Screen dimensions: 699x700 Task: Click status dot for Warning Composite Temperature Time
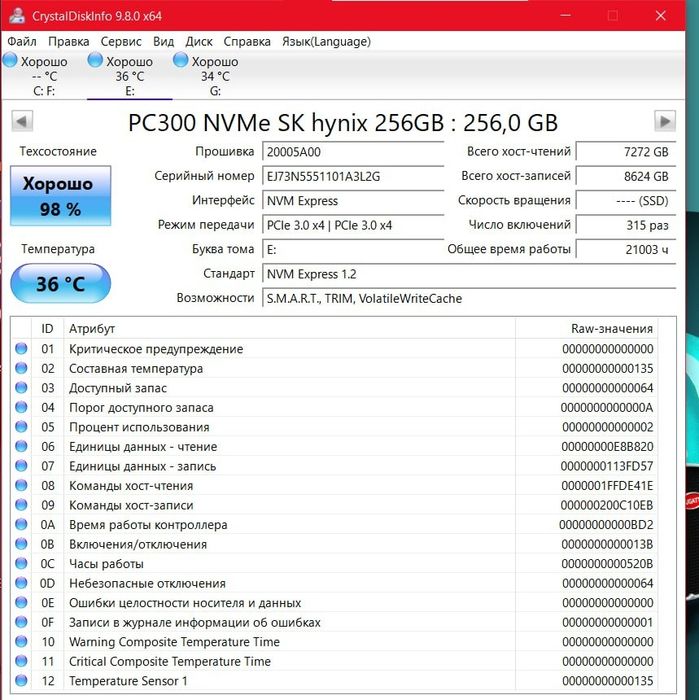point(21,642)
